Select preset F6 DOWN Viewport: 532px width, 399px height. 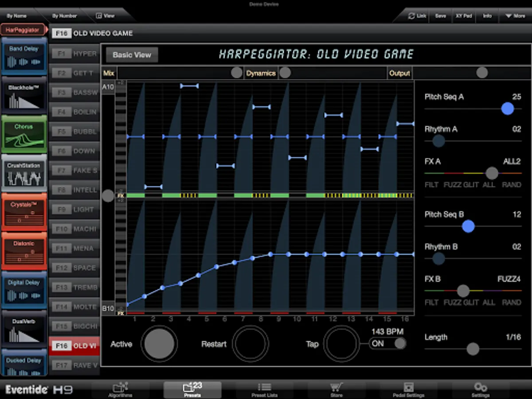coord(74,151)
